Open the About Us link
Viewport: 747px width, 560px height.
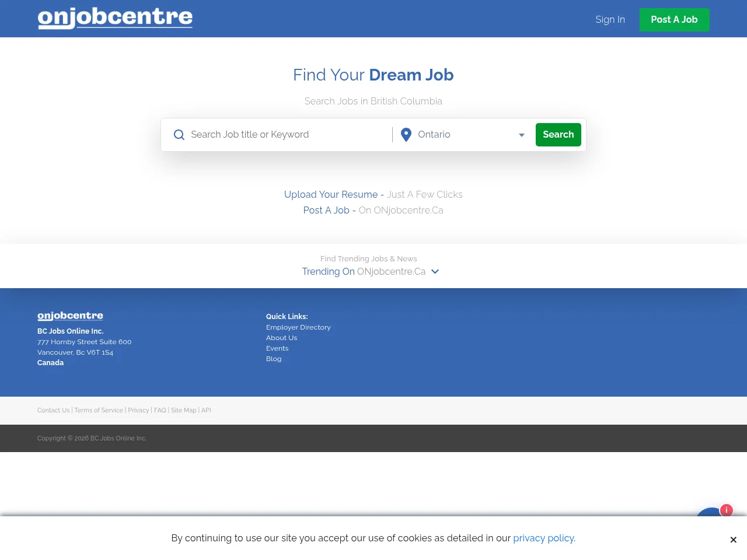pos(281,338)
